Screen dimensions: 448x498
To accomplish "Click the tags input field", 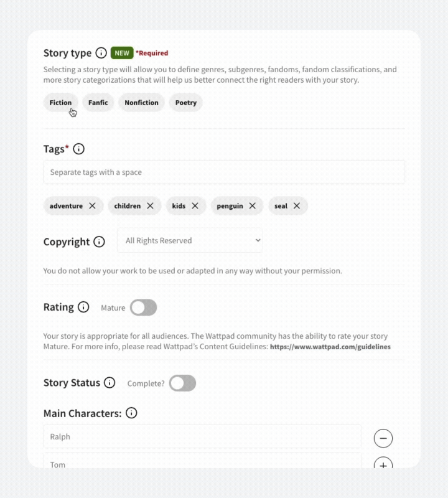I will 224,172.
